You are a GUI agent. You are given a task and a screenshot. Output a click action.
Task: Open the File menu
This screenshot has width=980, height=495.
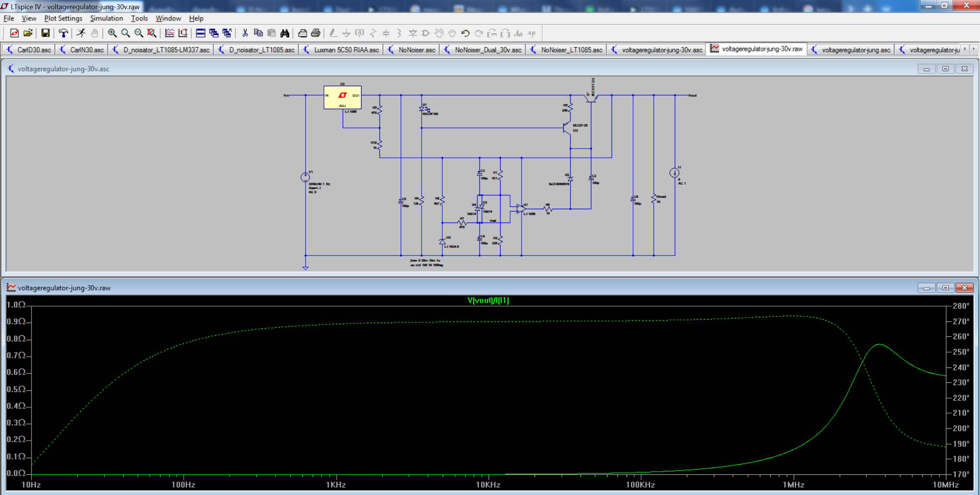coord(8,18)
